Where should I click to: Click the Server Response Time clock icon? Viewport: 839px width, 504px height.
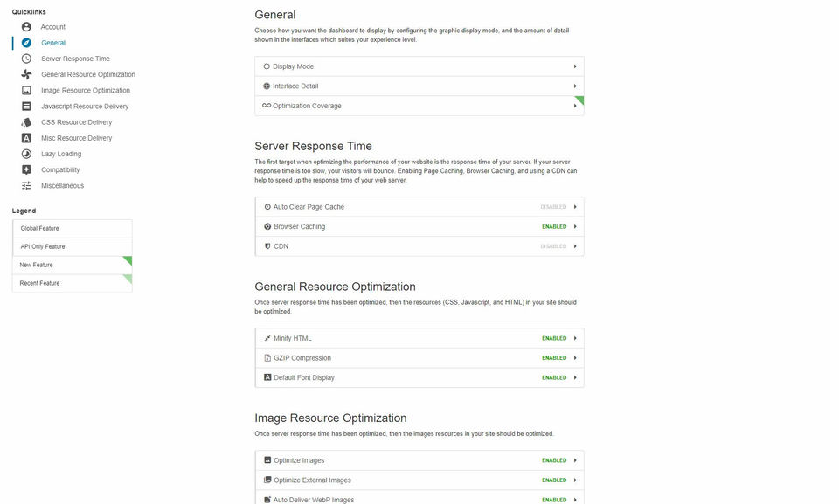click(x=26, y=59)
